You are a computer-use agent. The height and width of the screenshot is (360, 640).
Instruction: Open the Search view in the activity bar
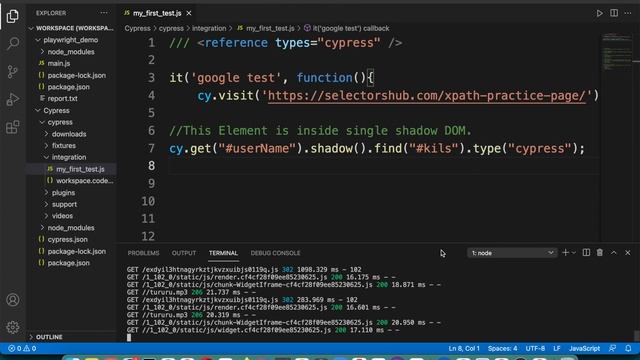point(13,43)
